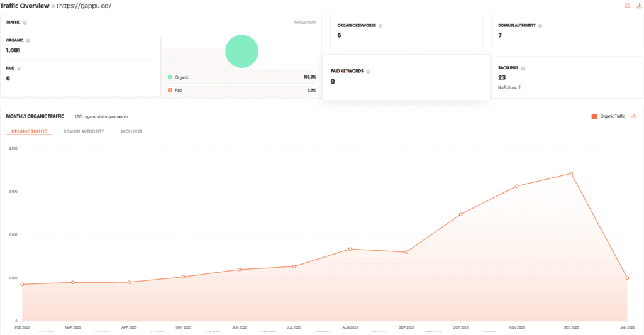Click the Organic Traffic legend label

613,116
